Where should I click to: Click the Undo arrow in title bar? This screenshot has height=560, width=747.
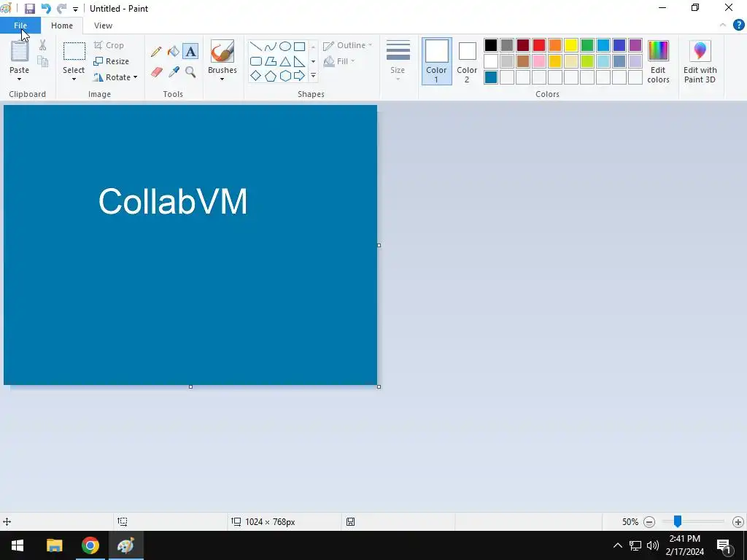pos(46,9)
